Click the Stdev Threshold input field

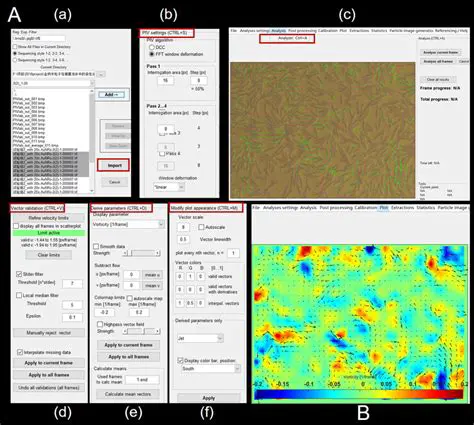tap(72, 284)
